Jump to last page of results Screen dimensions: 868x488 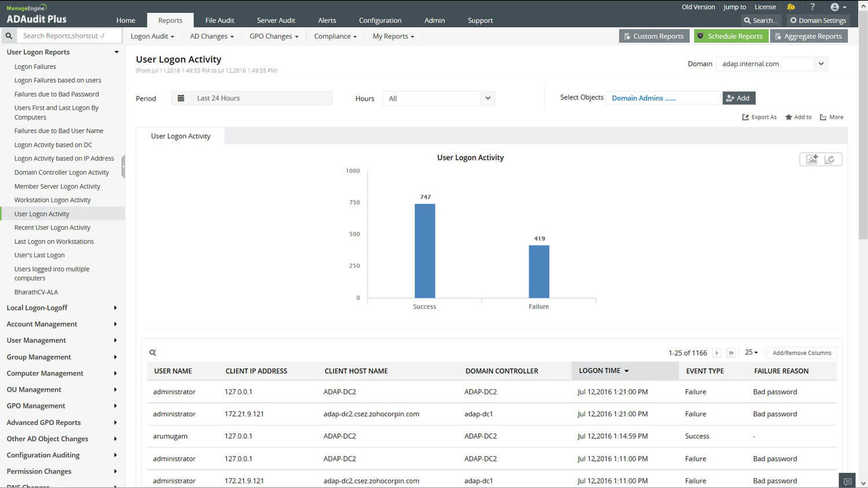tap(731, 353)
